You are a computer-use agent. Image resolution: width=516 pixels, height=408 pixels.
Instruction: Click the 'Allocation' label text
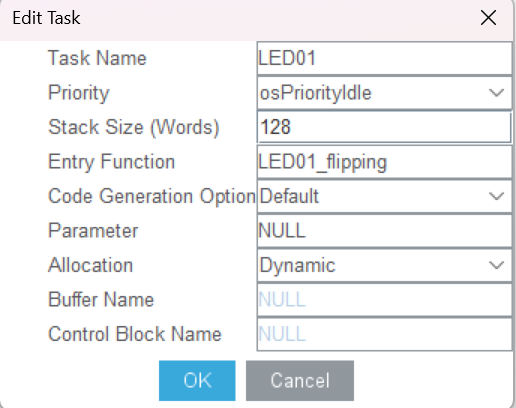91,265
